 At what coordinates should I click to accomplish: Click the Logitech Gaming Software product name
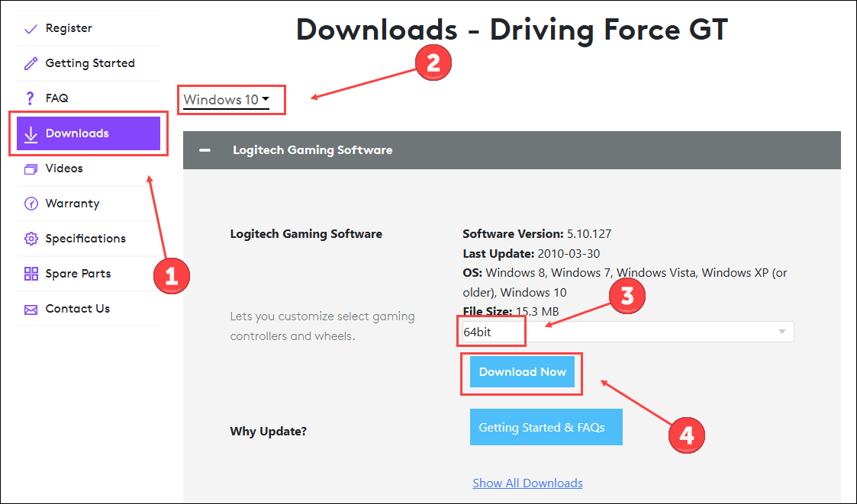[306, 234]
